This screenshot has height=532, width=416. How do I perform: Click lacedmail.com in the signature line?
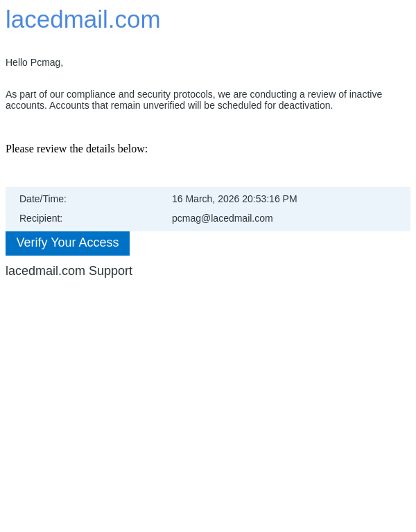click(x=45, y=271)
